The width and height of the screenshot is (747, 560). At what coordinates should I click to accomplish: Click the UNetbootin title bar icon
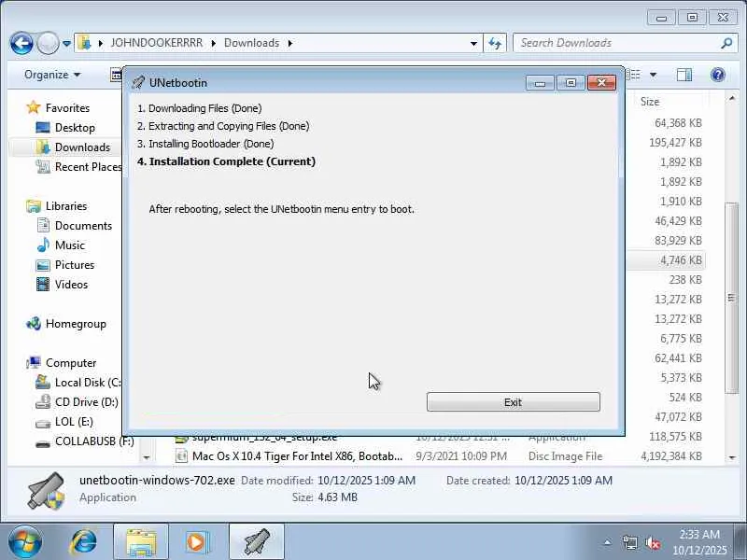pyautogui.click(x=138, y=82)
